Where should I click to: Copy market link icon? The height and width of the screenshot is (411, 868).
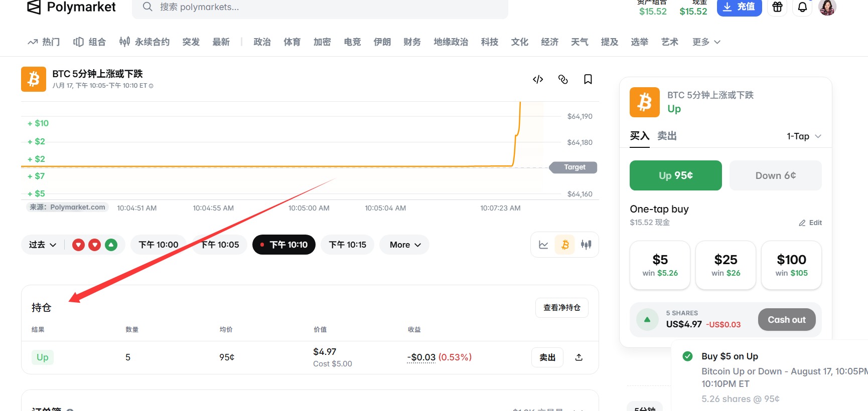(563, 79)
